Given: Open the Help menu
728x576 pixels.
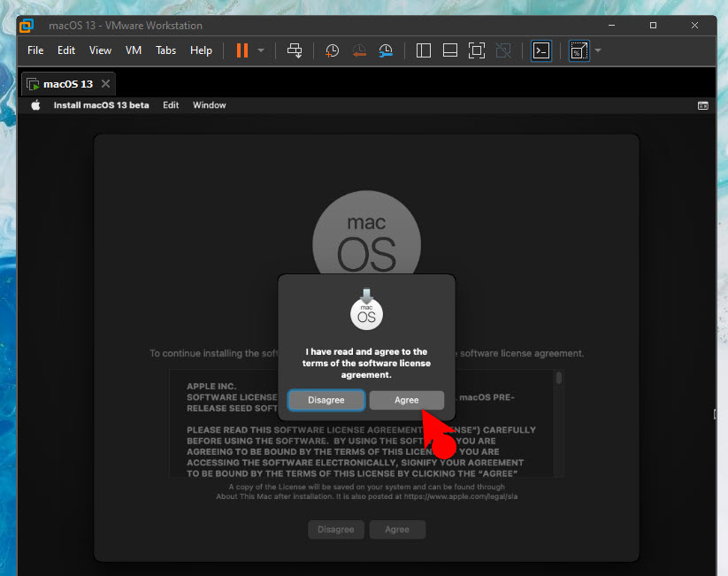Looking at the screenshot, I should pos(201,50).
